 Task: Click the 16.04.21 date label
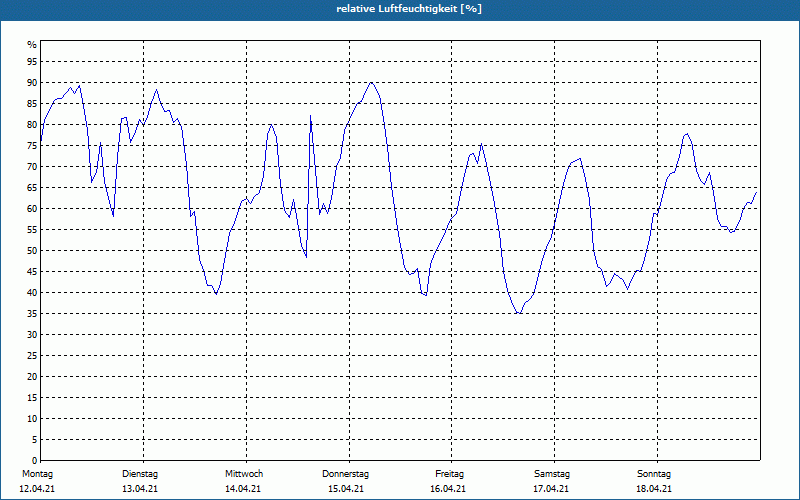coord(448,489)
